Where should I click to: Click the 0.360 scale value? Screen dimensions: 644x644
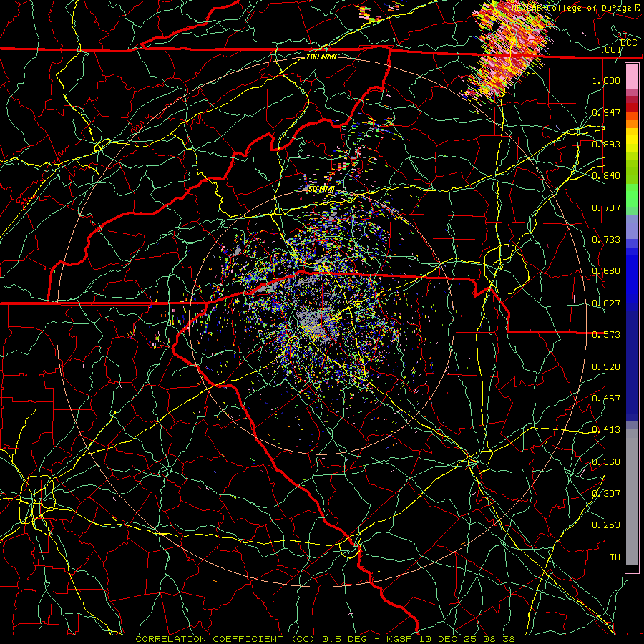(606, 462)
